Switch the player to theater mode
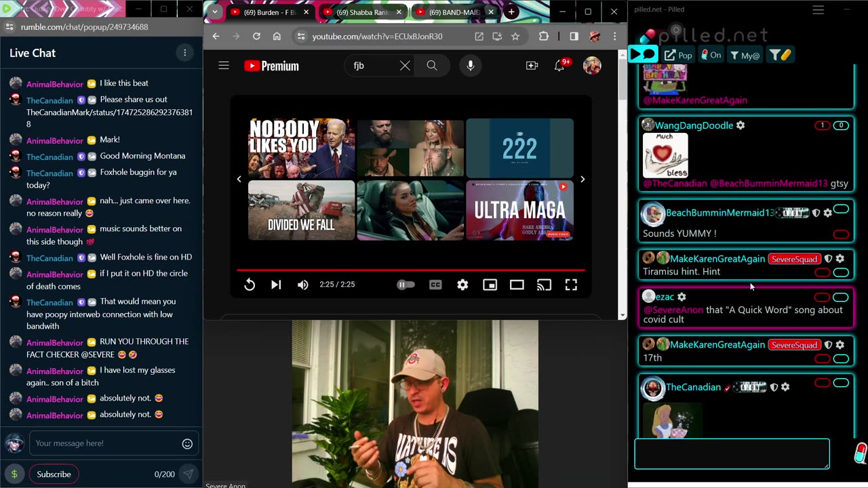 tap(517, 285)
